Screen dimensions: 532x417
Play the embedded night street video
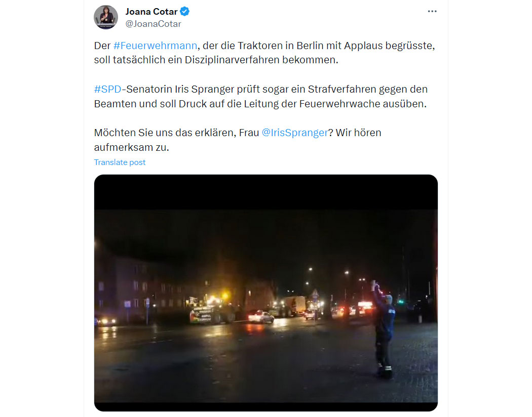click(x=265, y=293)
